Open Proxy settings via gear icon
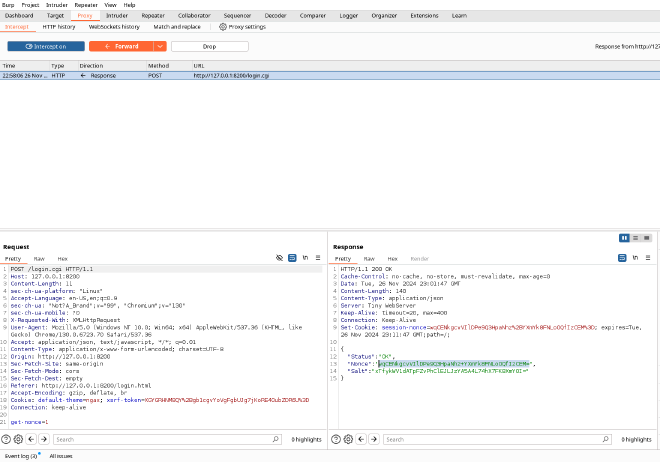660x462 pixels. [242, 27]
